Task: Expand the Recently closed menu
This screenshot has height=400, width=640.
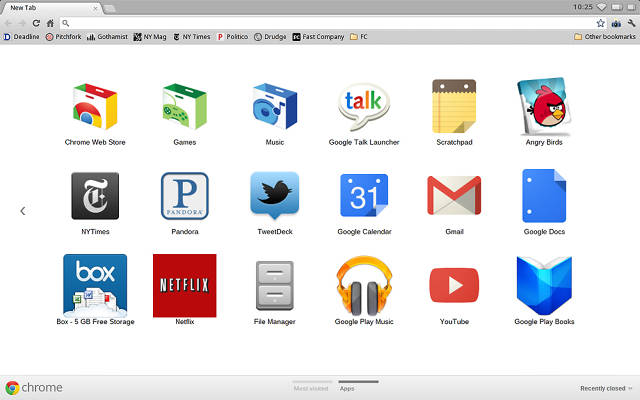Action: tap(606, 388)
